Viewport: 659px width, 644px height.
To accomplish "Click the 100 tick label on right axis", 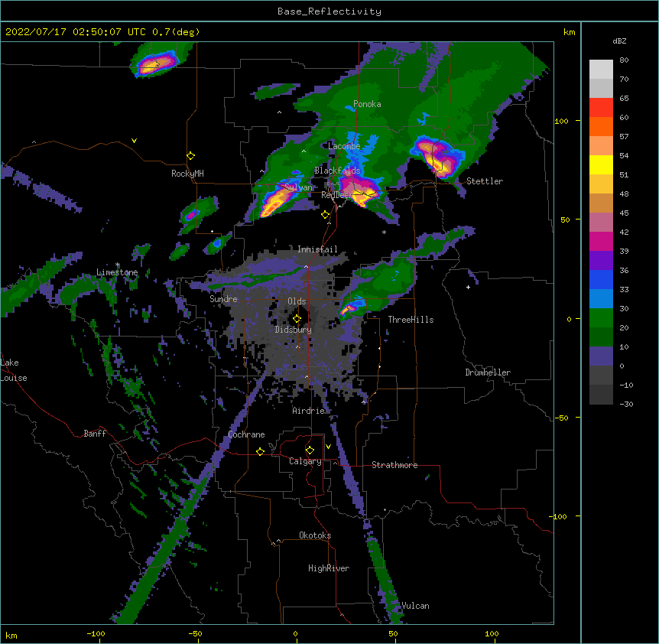I will coord(561,121).
